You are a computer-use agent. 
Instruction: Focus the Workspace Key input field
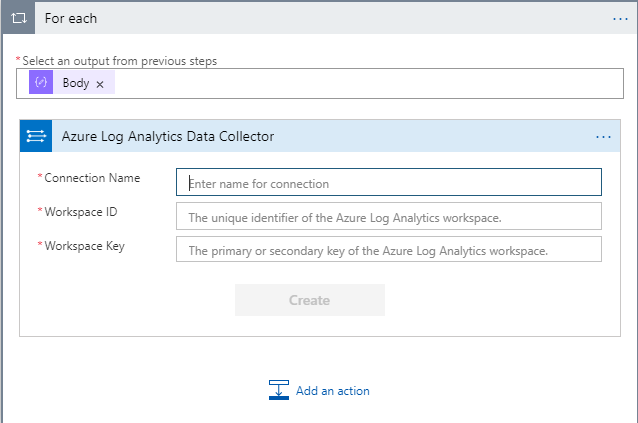(x=389, y=249)
